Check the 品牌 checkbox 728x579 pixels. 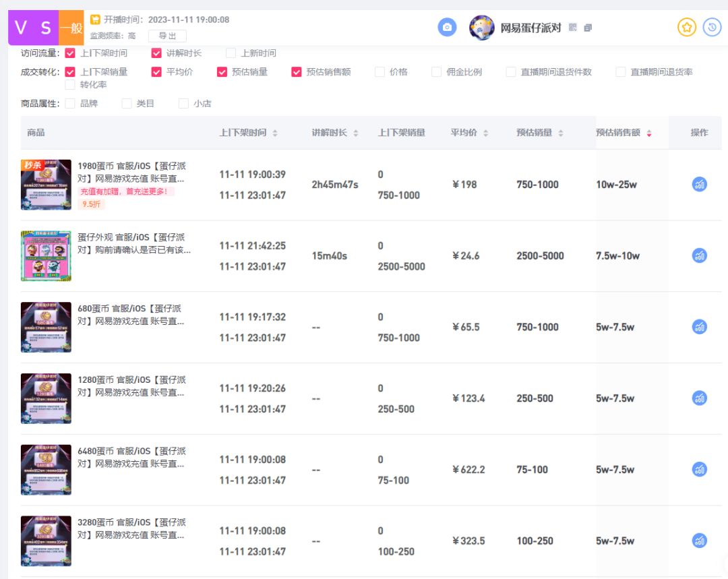point(70,104)
